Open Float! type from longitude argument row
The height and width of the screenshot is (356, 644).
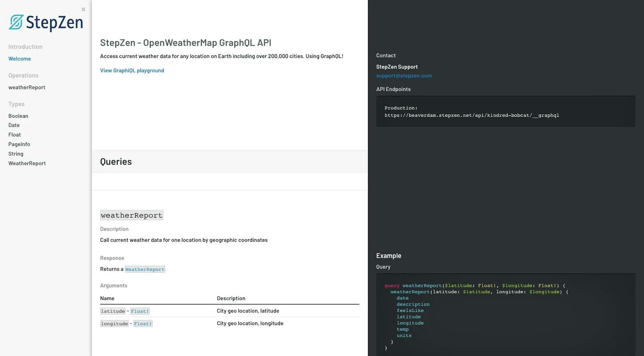143,323
